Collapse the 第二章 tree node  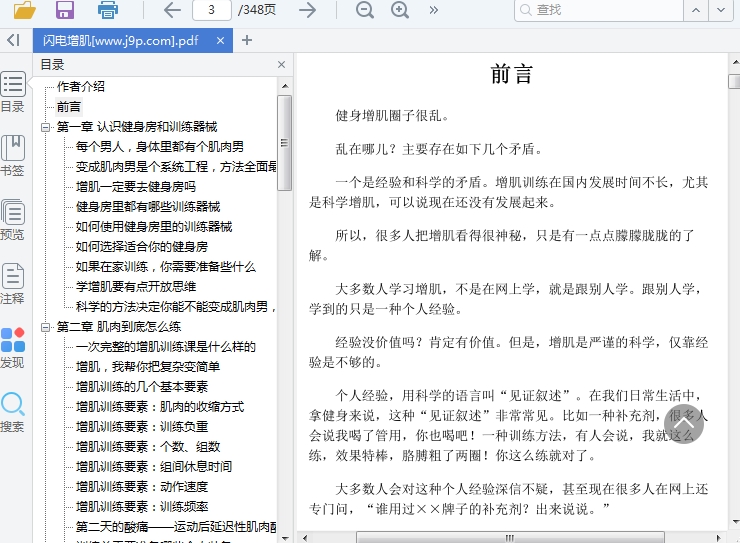(46, 327)
